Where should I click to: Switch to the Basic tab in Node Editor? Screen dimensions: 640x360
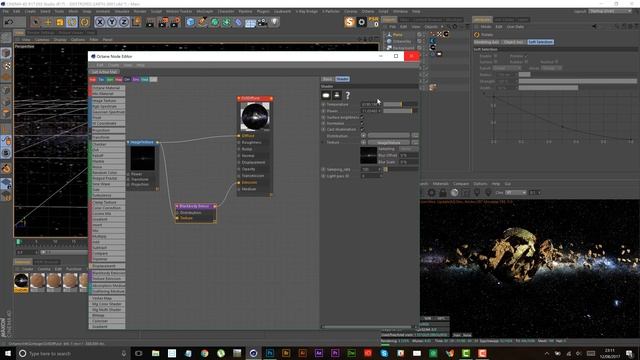click(x=327, y=79)
